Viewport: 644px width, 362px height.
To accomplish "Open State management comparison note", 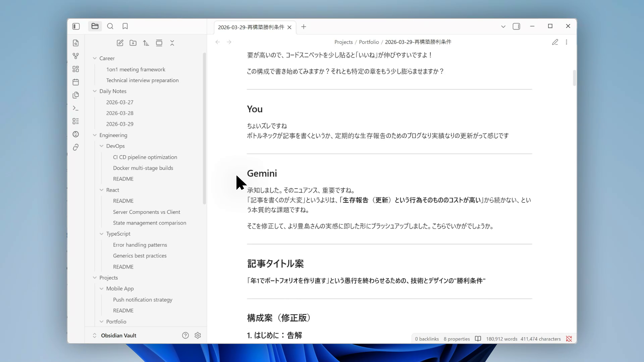I will point(150,223).
